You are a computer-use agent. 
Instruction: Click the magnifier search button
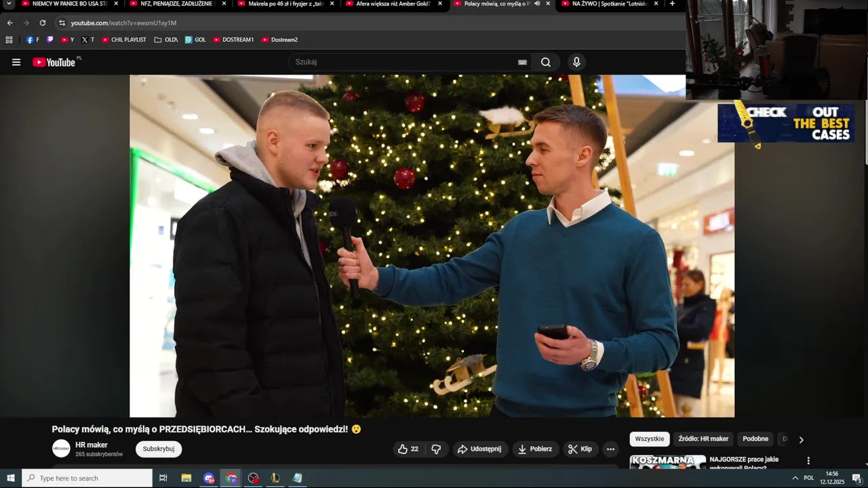546,62
